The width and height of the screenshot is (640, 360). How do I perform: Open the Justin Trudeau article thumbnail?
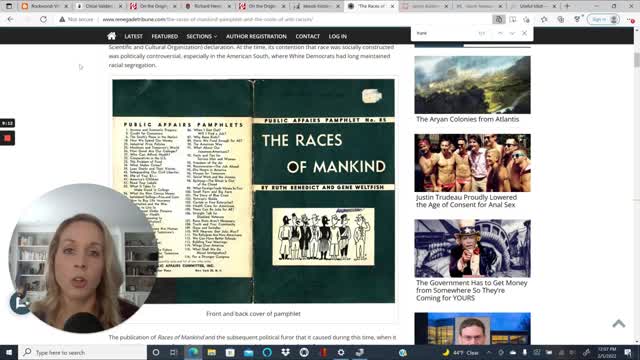click(x=473, y=163)
